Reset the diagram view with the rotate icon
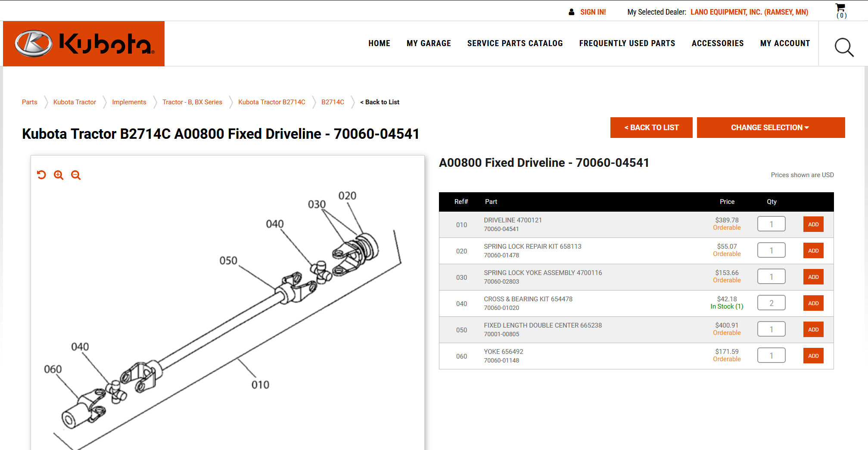Image resolution: width=868 pixels, height=450 pixels. [41, 175]
